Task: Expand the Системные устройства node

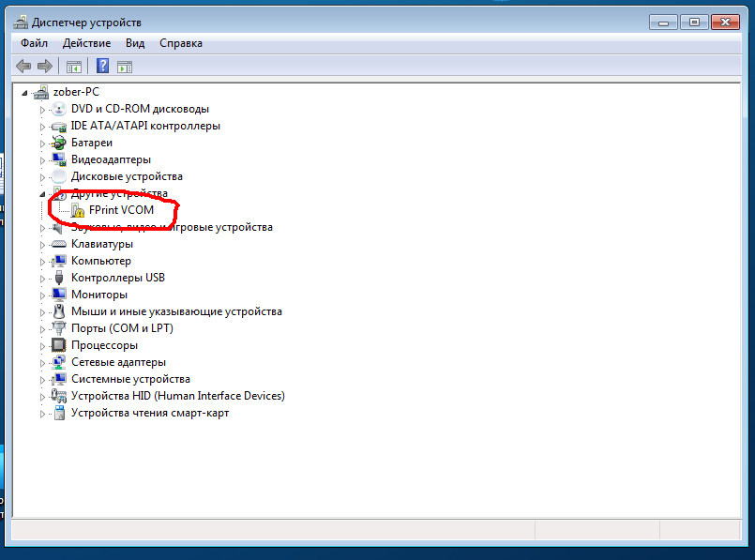Action: (x=42, y=380)
